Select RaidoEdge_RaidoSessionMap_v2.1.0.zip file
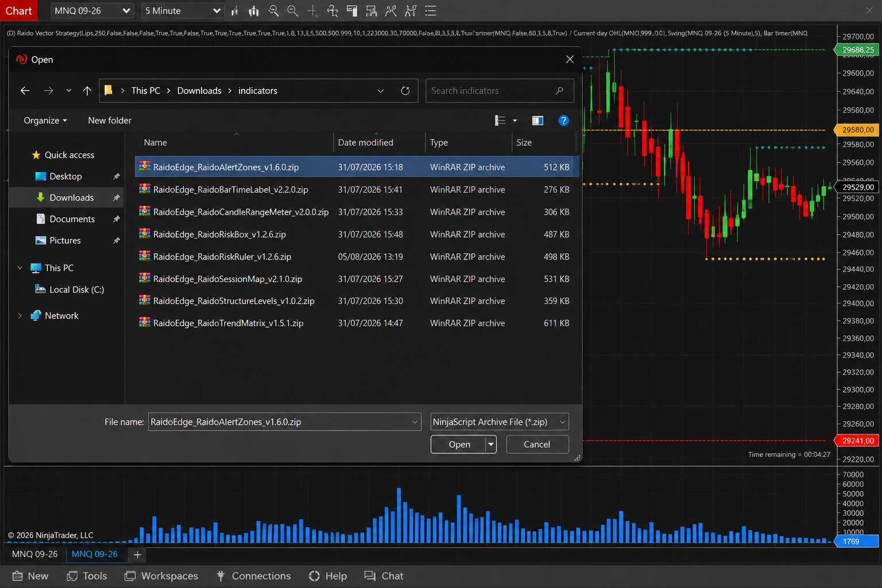The height and width of the screenshot is (588, 882). [x=356, y=278]
